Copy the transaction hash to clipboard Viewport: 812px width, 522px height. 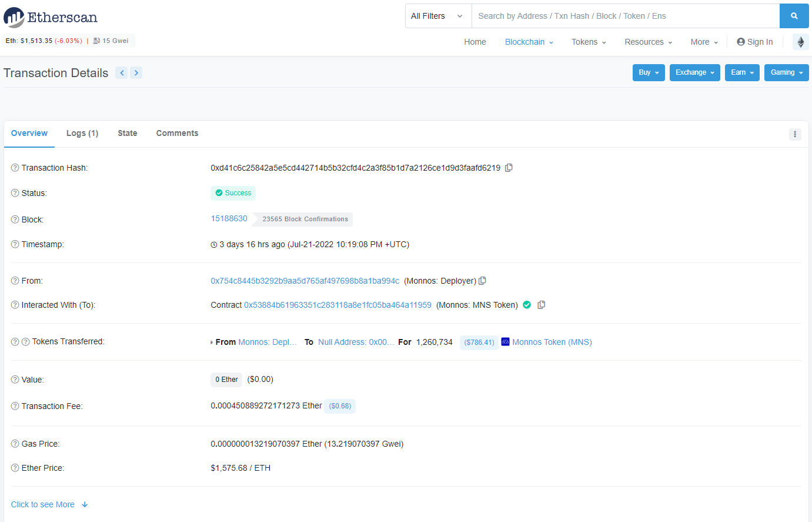pos(509,168)
